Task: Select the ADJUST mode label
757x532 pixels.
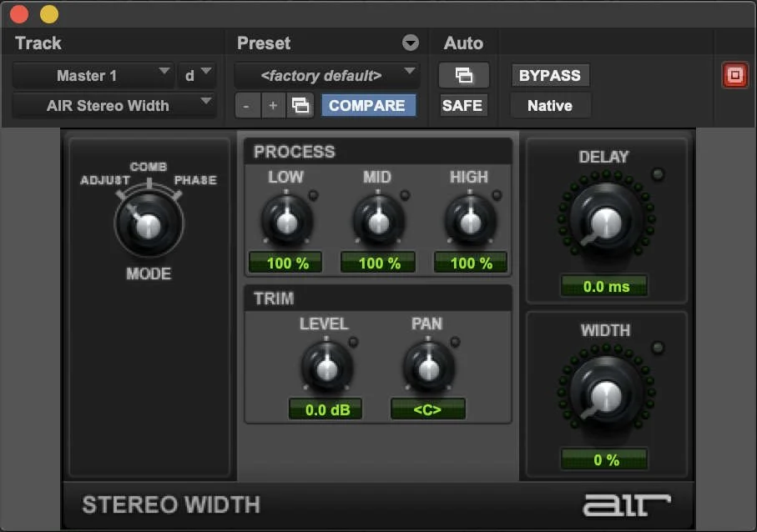Action: (x=105, y=180)
